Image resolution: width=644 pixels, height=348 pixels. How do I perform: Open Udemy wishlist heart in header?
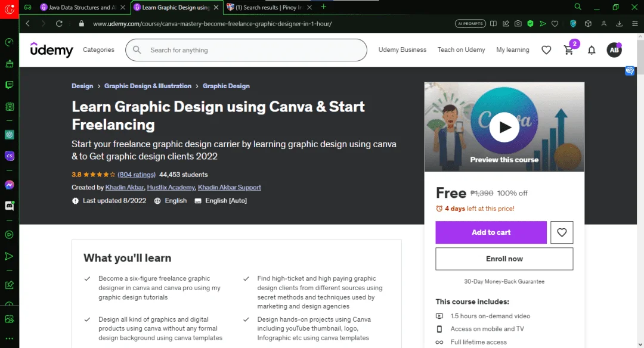[546, 50]
